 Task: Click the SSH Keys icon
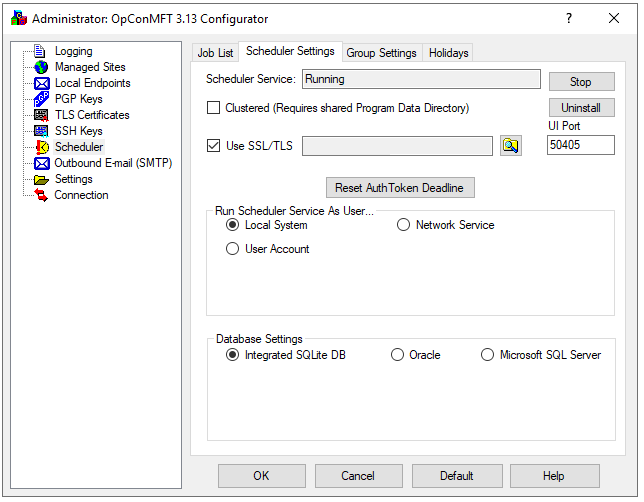(x=41, y=131)
